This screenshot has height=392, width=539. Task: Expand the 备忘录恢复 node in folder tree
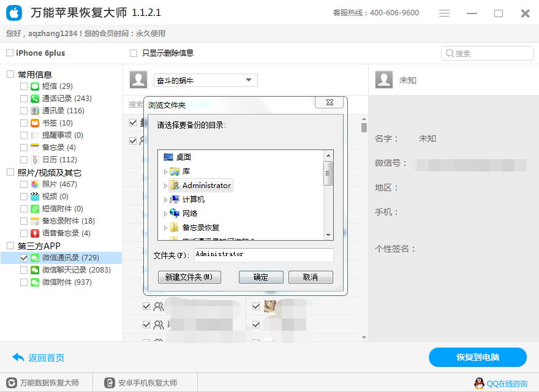click(165, 228)
